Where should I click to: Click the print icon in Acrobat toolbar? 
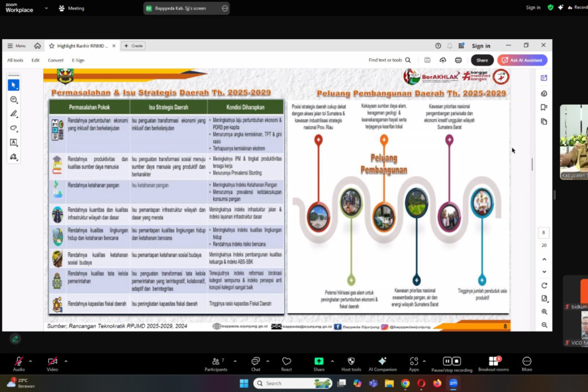point(458,60)
